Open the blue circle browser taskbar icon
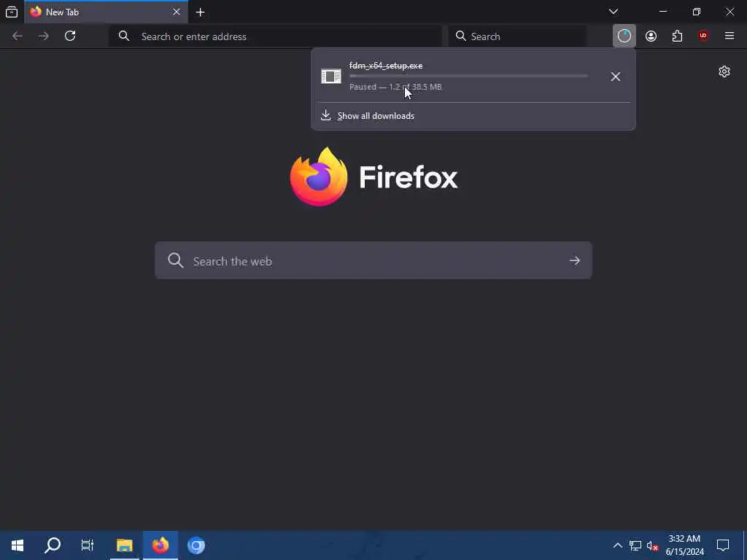747x560 pixels. 196,545
